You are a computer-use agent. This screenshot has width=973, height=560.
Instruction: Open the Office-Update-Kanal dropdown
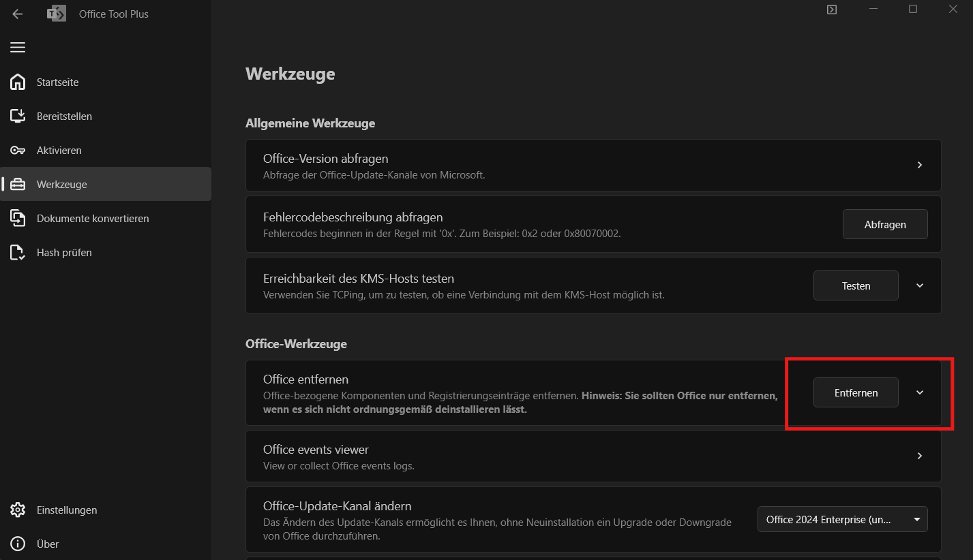[843, 520]
